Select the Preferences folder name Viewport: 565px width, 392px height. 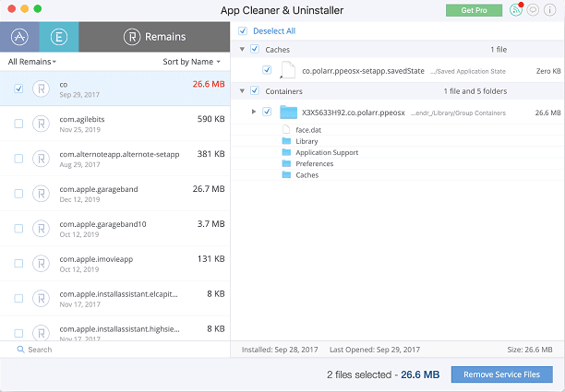pyautogui.click(x=314, y=164)
